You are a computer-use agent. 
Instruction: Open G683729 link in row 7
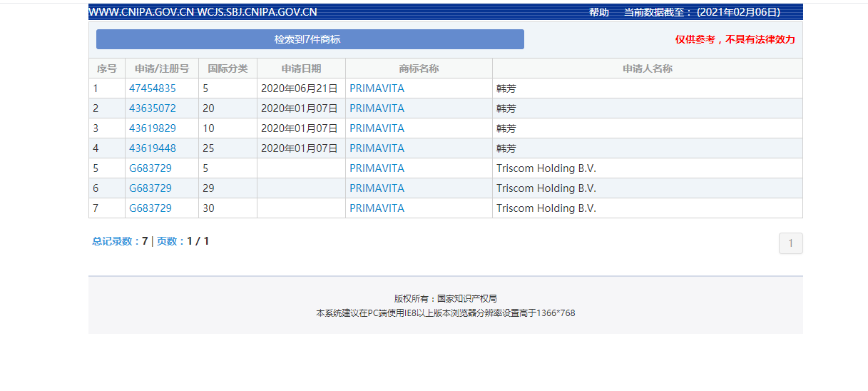150,208
